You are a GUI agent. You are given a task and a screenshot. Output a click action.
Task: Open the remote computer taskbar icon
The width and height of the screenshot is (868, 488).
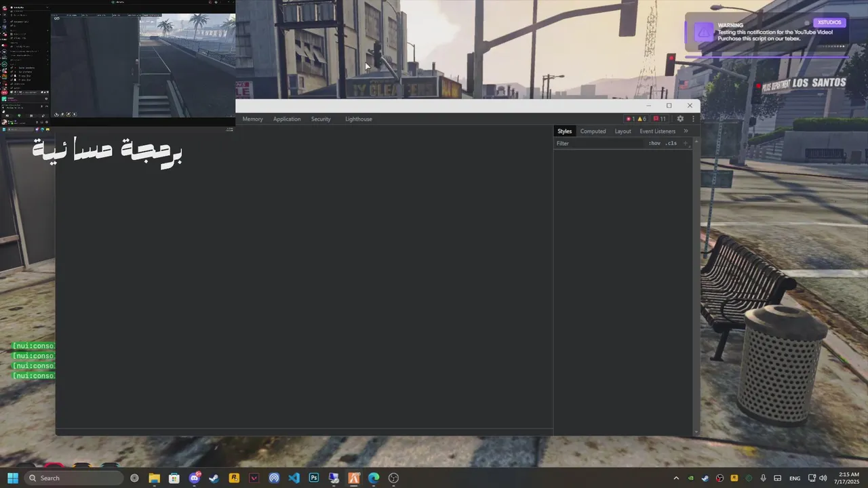pos(334,478)
